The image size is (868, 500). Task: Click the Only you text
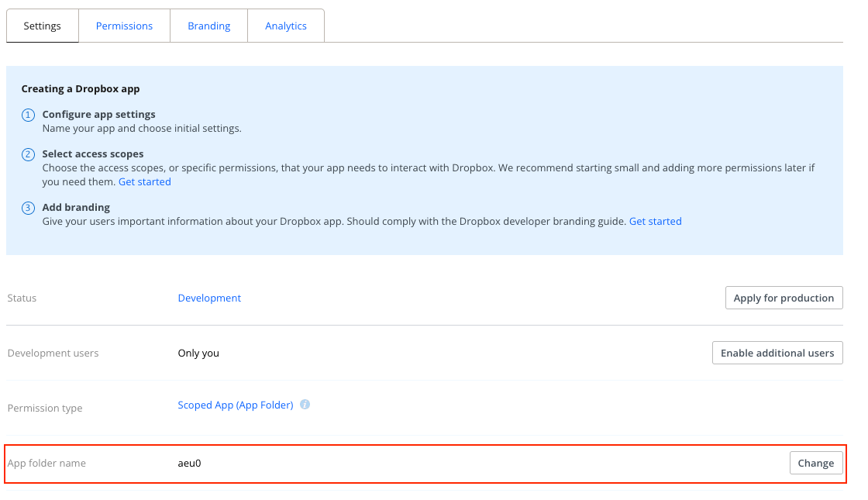click(x=198, y=353)
